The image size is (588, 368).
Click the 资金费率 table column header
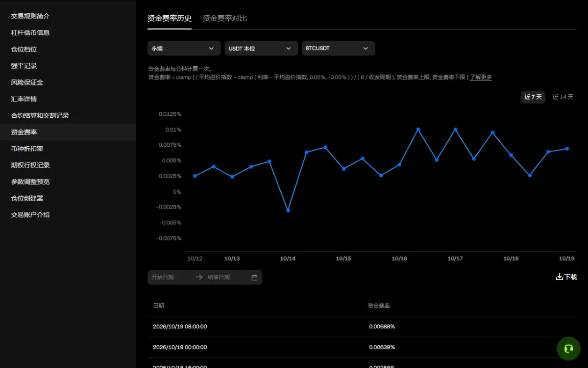[x=379, y=306]
